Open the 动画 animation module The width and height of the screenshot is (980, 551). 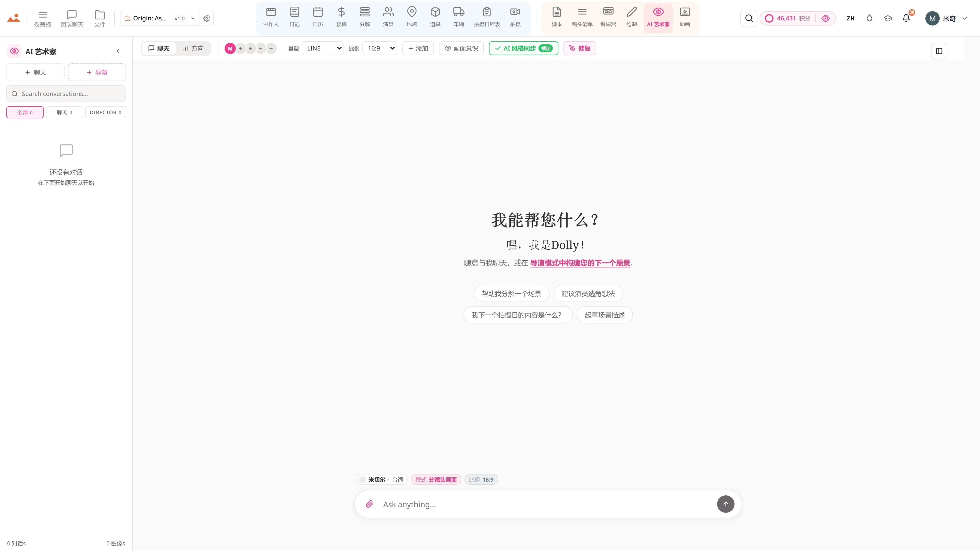pos(685,18)
